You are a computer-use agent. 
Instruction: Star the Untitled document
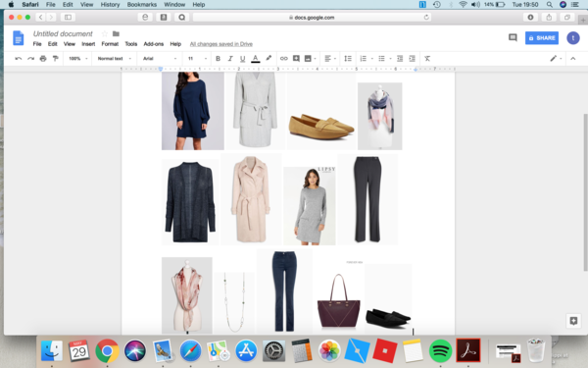click(x=105, y=33)
